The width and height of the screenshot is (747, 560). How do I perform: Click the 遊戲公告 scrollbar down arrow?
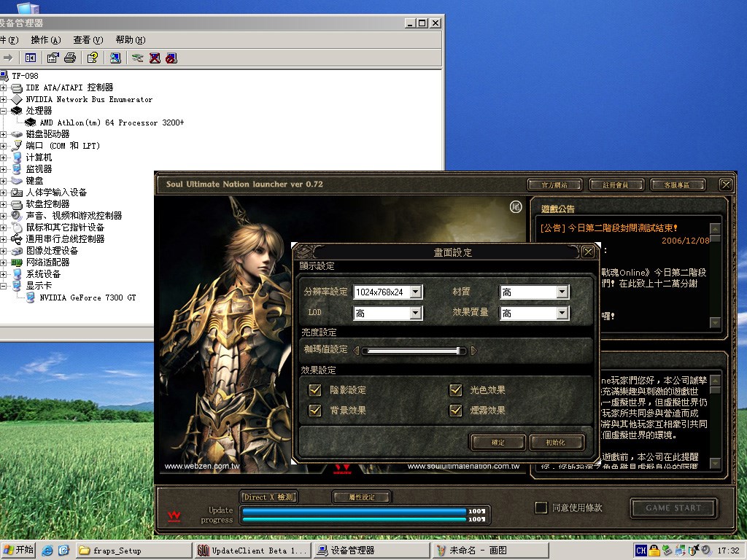click(715, 322)
